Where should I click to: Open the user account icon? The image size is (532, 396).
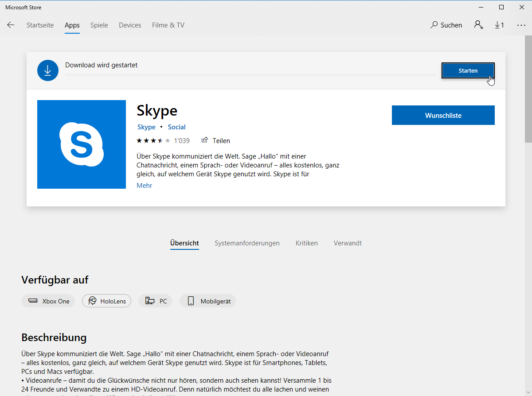478,25
